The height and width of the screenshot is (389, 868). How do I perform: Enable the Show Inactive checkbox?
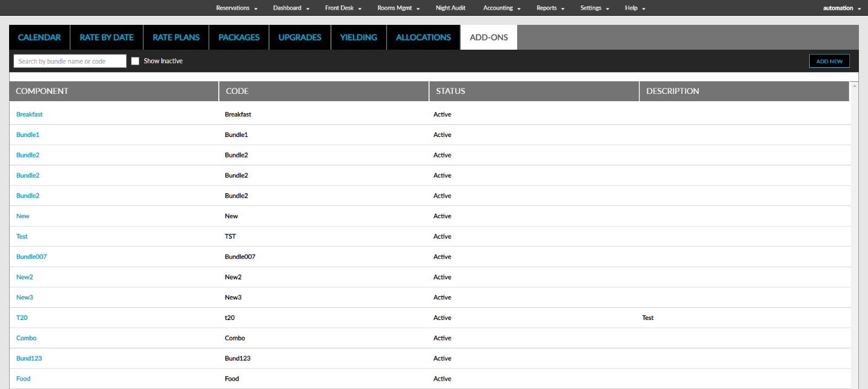(135, 61)
